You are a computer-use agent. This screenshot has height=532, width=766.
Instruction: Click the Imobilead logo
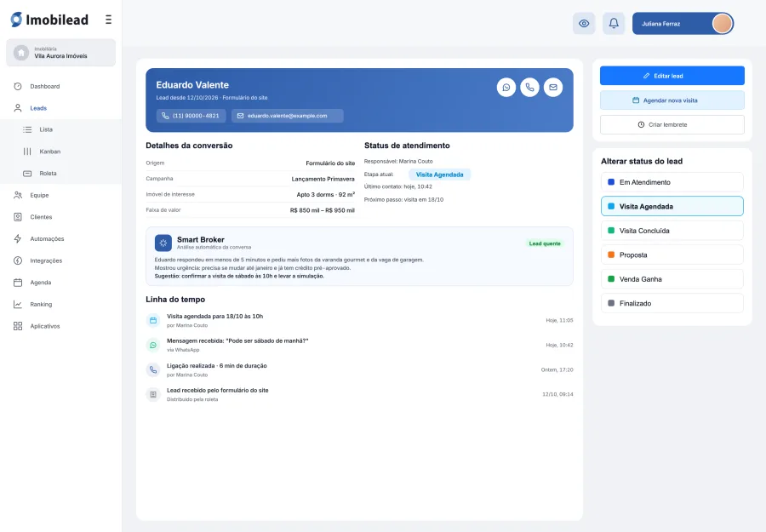click(x=49, y=20)
